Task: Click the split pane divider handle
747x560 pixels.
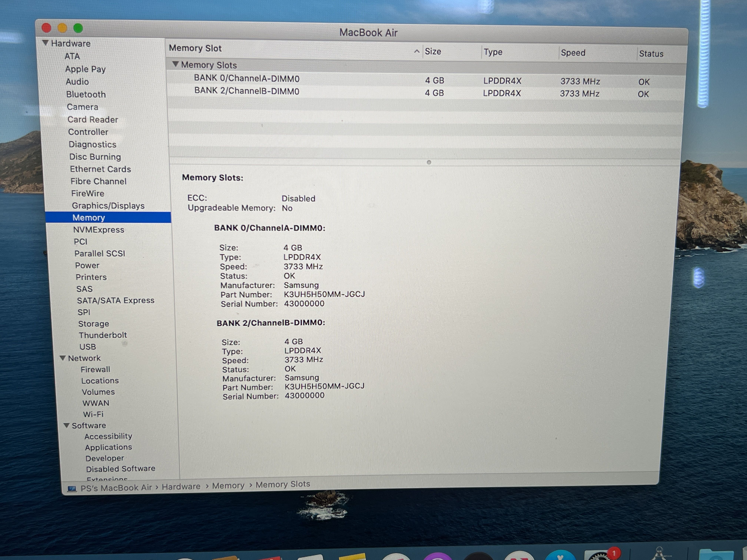Action: coord(429,162)
